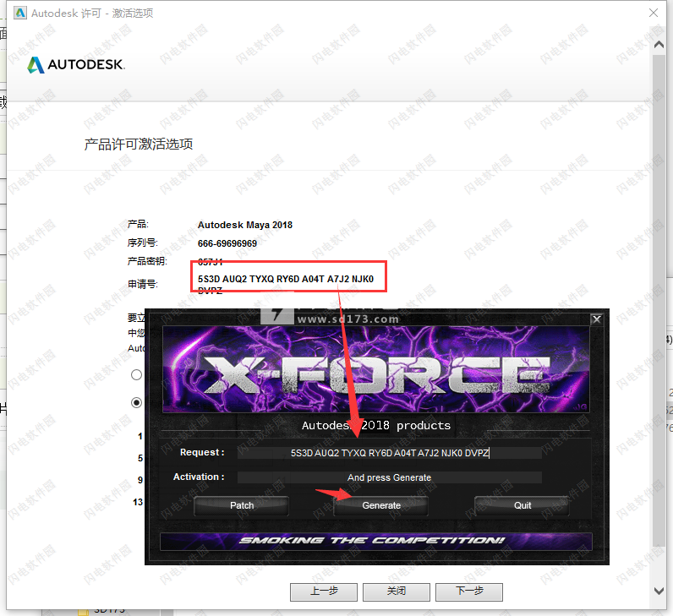673x616 pixels.
Task: Click the Quit button in X-Force
Action: [523, 505]
